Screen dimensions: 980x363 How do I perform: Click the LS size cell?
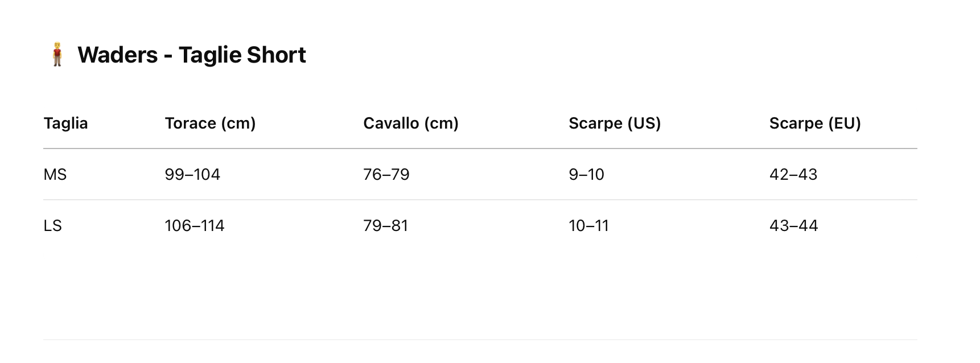(x=52, y=226)
